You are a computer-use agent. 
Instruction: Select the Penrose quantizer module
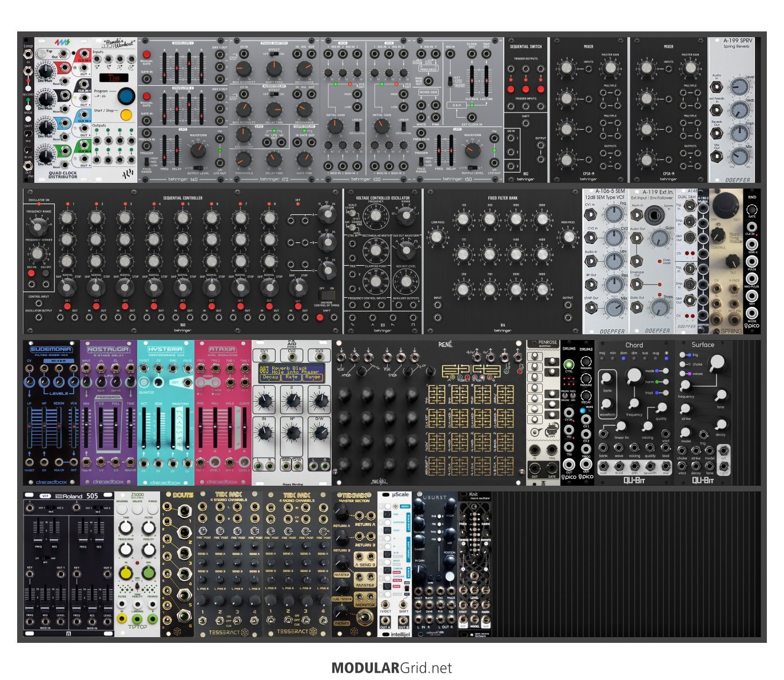(x=543, y=413)
